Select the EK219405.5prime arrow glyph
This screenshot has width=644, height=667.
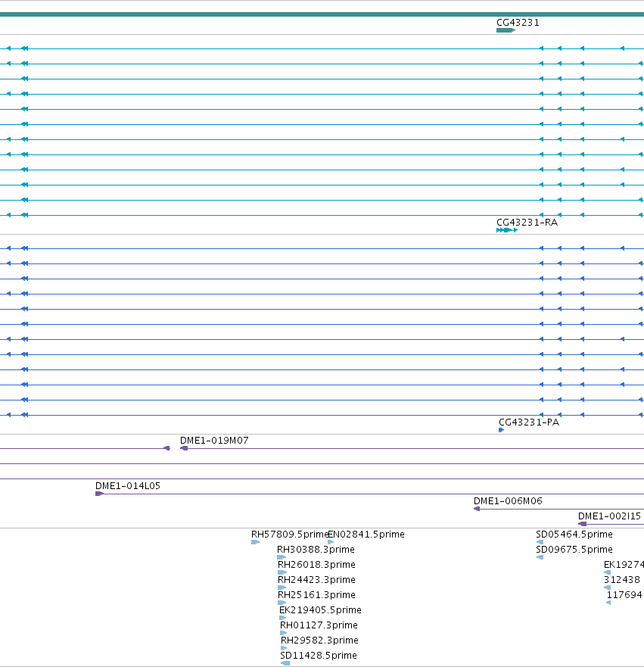pyautogui.click(x=283, y=618)
